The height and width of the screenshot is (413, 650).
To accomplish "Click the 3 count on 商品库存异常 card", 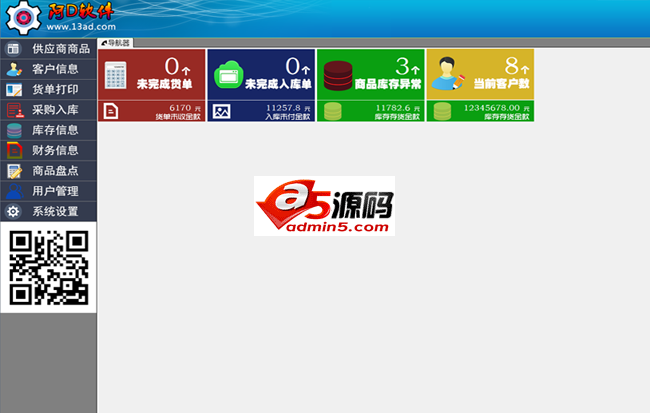I will [x=402, y=66].
